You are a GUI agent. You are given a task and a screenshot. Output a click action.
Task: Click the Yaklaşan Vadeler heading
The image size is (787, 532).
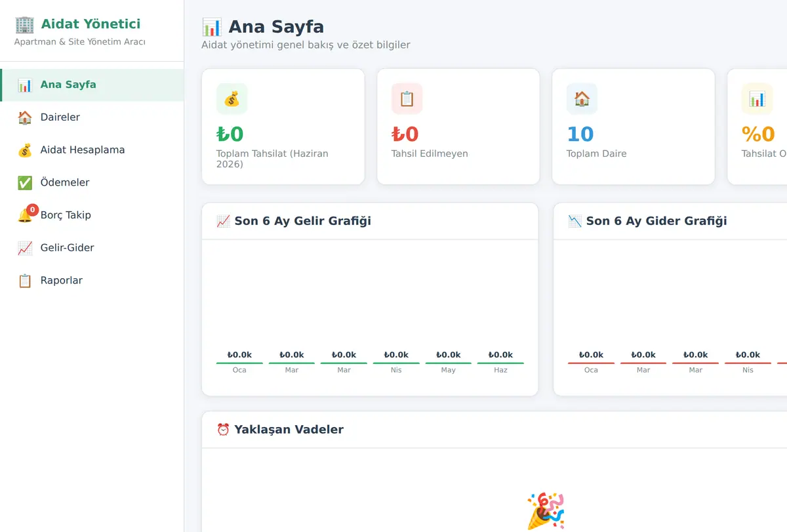tap(289, 430)
